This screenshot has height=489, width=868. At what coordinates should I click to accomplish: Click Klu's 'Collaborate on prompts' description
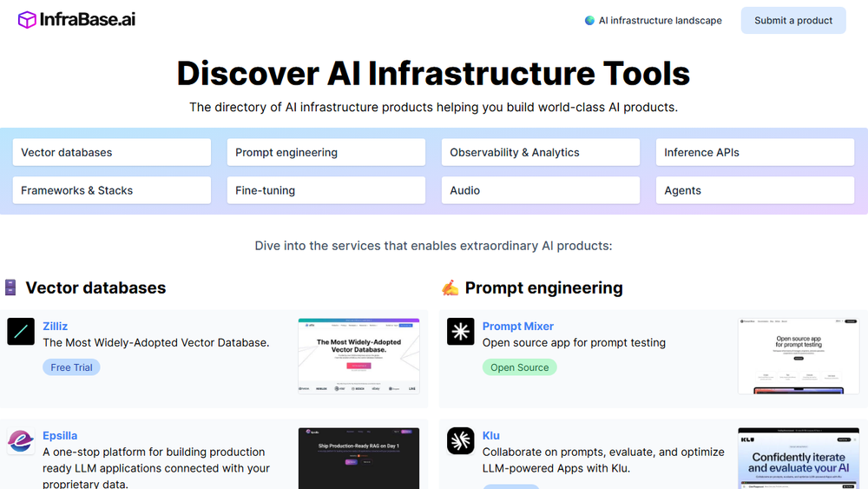pyautogui.click(x=603, y=460)
